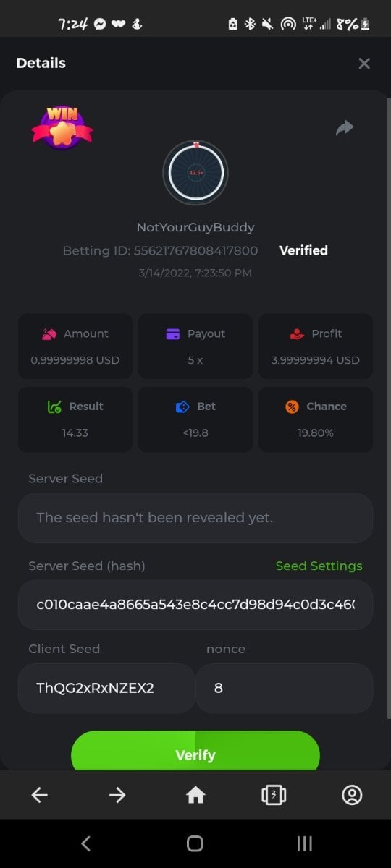Close the Details panel
Screen dimensions: 391x868
pos(364,64)
